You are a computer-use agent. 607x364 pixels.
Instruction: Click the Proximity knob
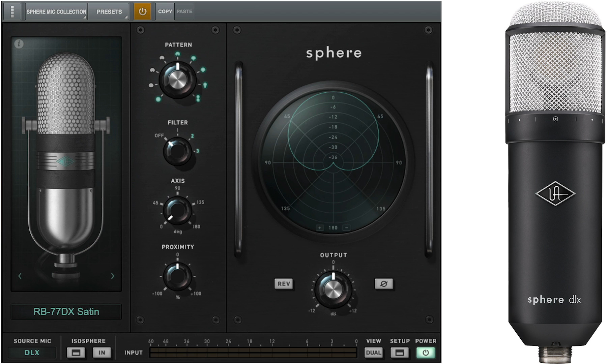[177, 276]
